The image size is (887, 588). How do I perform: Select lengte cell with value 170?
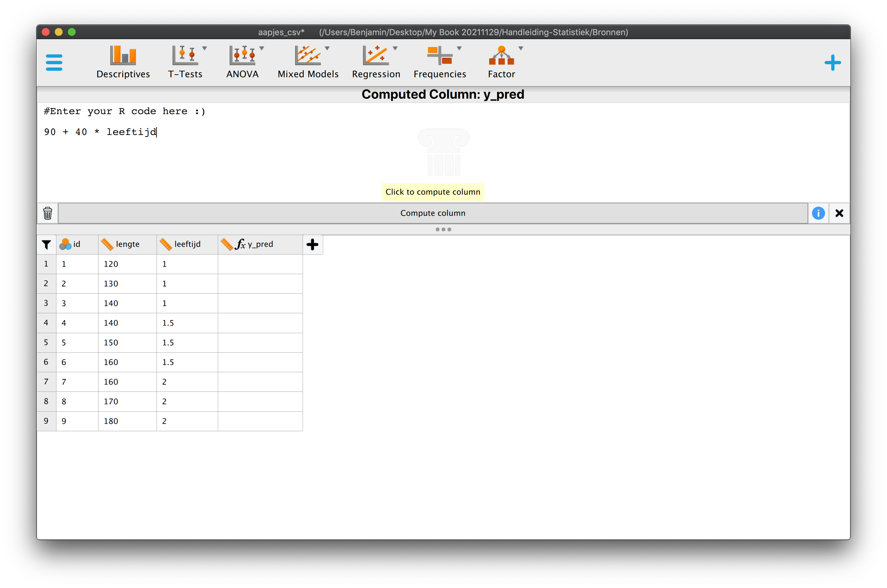pos(127,401)
